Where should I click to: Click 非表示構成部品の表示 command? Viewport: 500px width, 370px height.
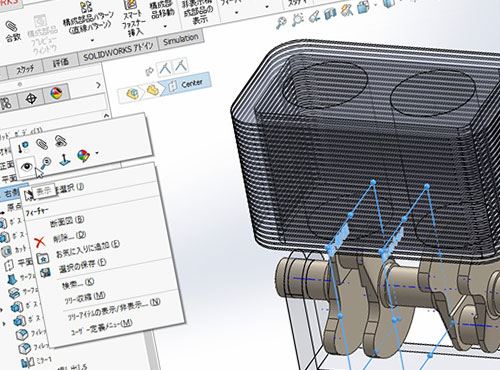click(x=199, y=11)
